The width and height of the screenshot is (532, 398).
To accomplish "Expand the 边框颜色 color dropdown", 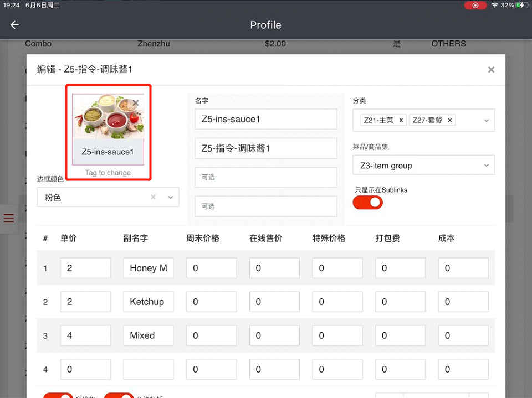I will point(171,197).
